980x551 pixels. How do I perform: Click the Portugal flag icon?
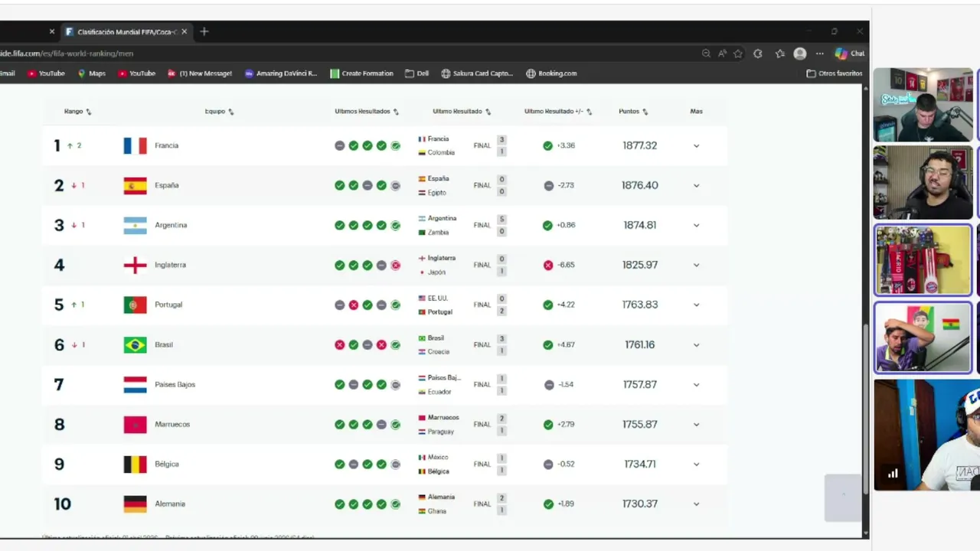pyautogui.click(x=135, y=305)
